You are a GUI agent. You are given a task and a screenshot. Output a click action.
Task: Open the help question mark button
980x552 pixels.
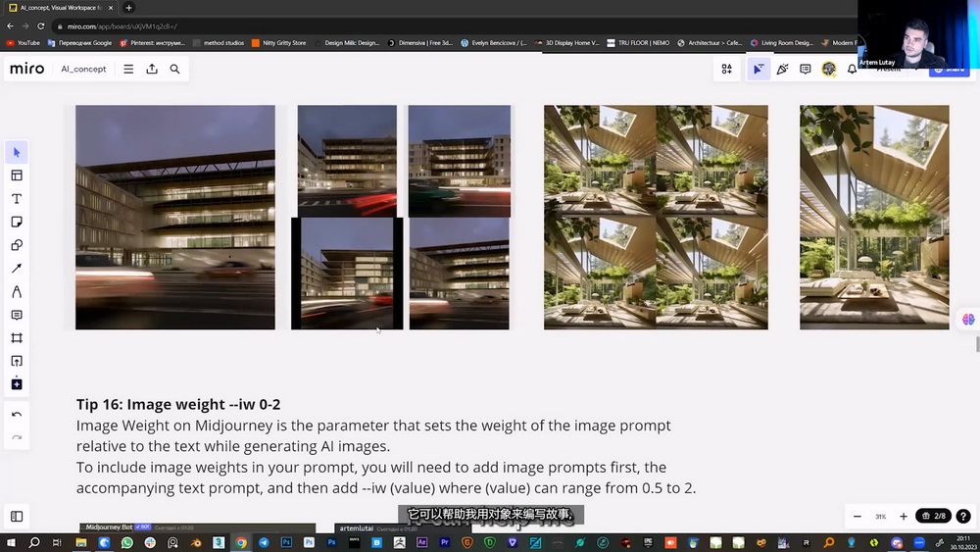pyautogui.click(x=963, y=516)
